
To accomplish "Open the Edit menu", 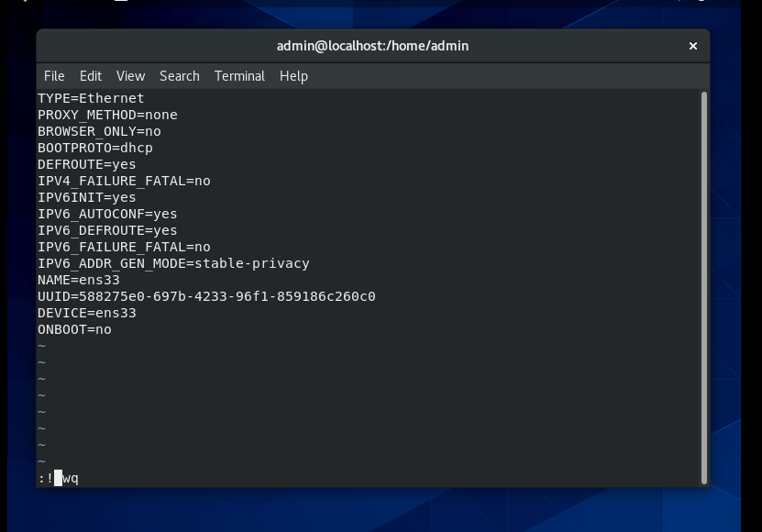I will [91, 76].
